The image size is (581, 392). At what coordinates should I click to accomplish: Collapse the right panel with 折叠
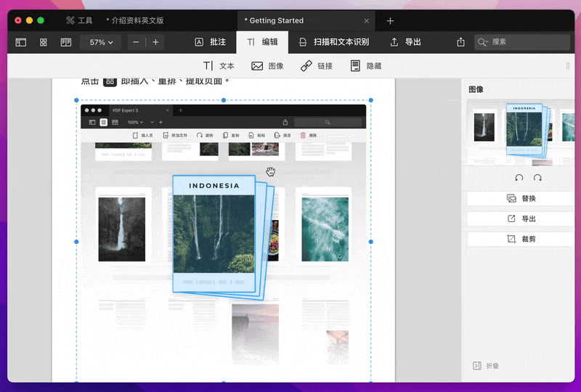486,366
